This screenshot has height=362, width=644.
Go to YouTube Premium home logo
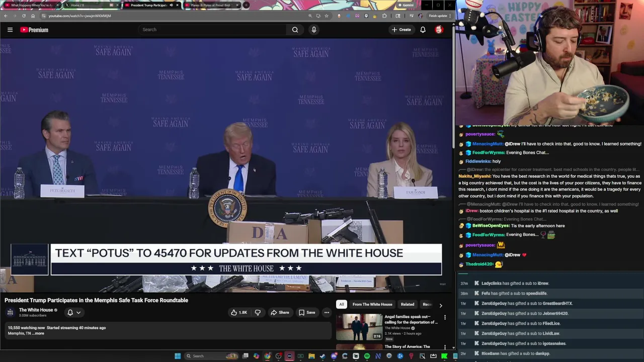coord(34,30)
